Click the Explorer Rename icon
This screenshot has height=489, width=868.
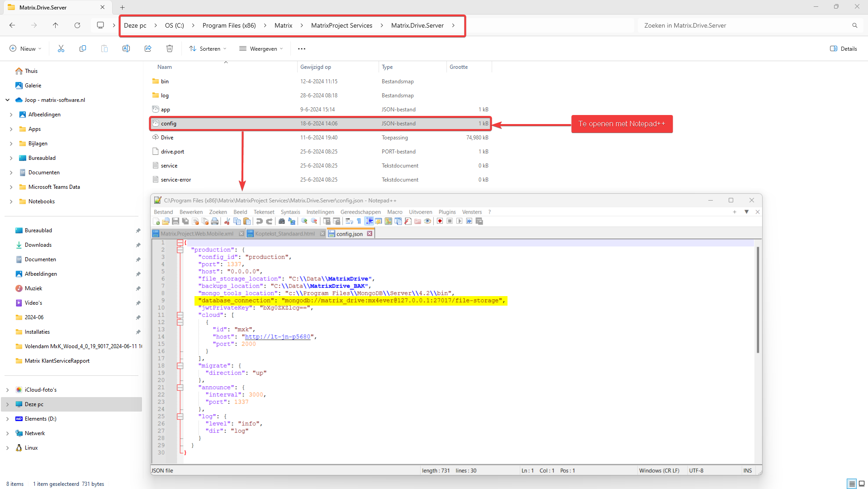click(x=126, y=48)
